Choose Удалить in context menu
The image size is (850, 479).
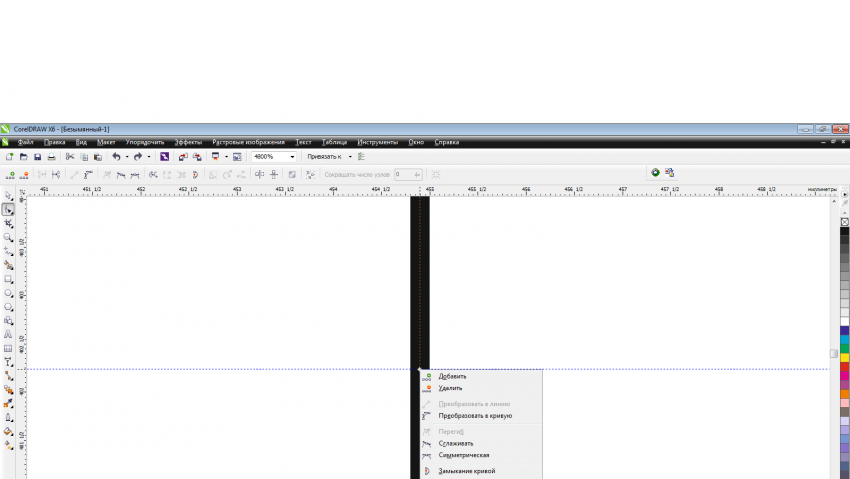point(481,388)
